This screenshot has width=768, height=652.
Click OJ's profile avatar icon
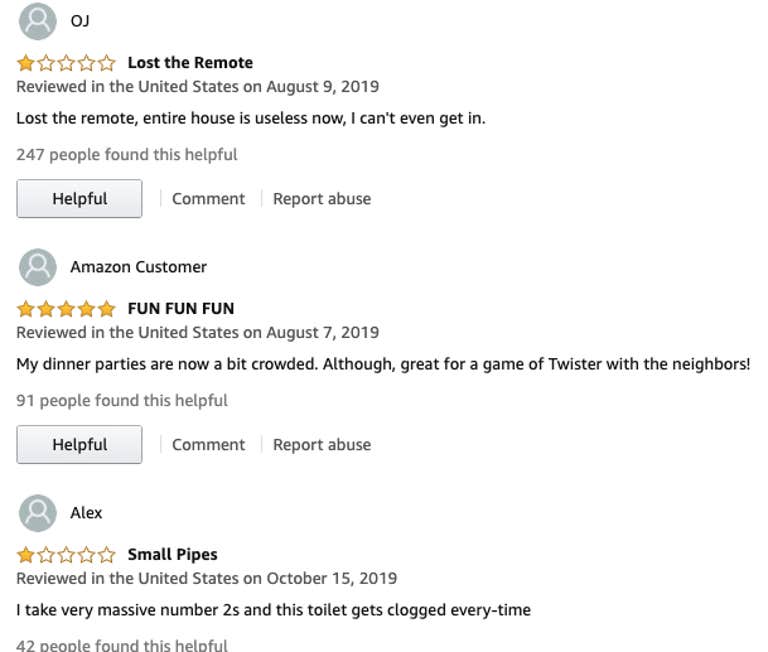click(x=38, y=21)
